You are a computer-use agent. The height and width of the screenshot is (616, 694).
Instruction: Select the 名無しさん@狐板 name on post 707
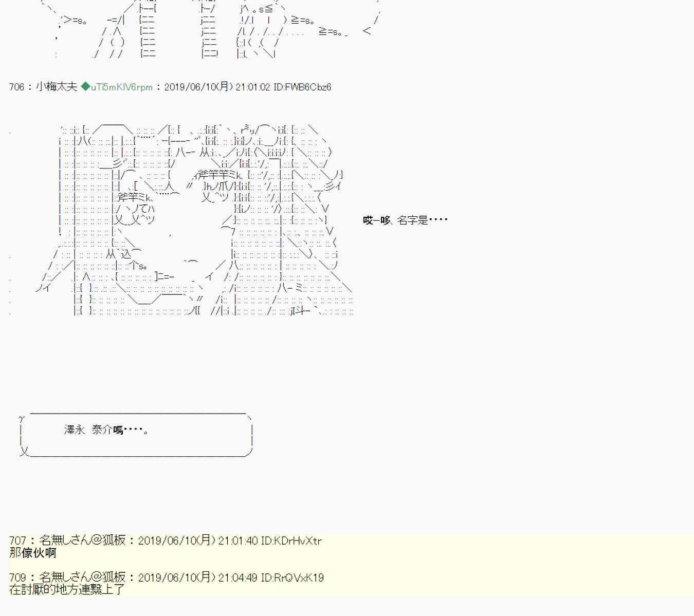(82, 540)
